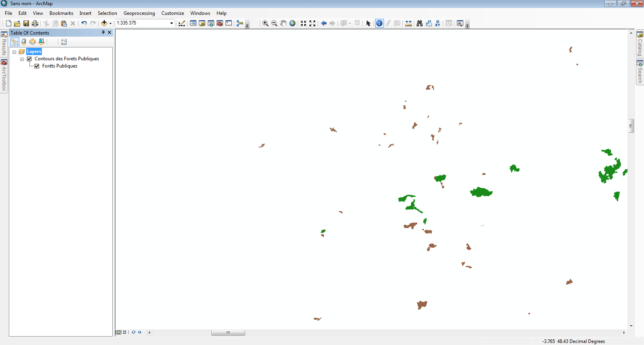Click the Editor Toolbar pencil icon

(x=182, y=23)
